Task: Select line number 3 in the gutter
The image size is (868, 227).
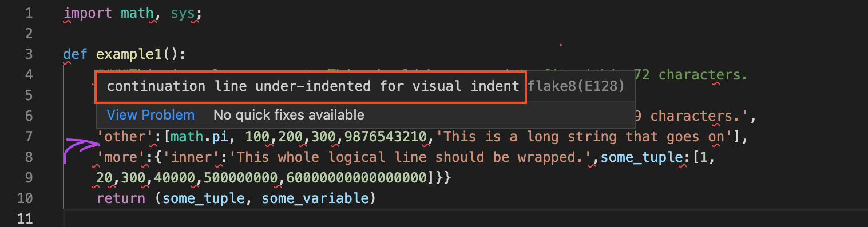Action: (28, 54)
